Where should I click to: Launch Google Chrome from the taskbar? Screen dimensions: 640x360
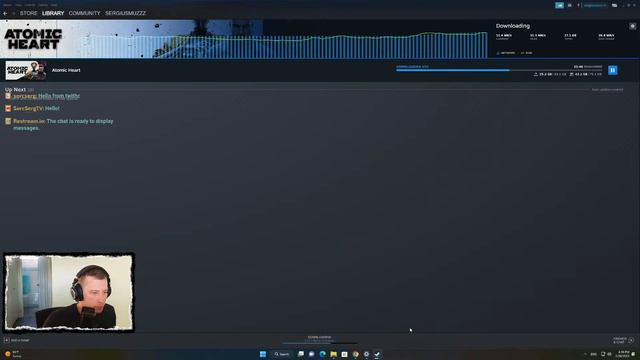(x=356, y=354)
